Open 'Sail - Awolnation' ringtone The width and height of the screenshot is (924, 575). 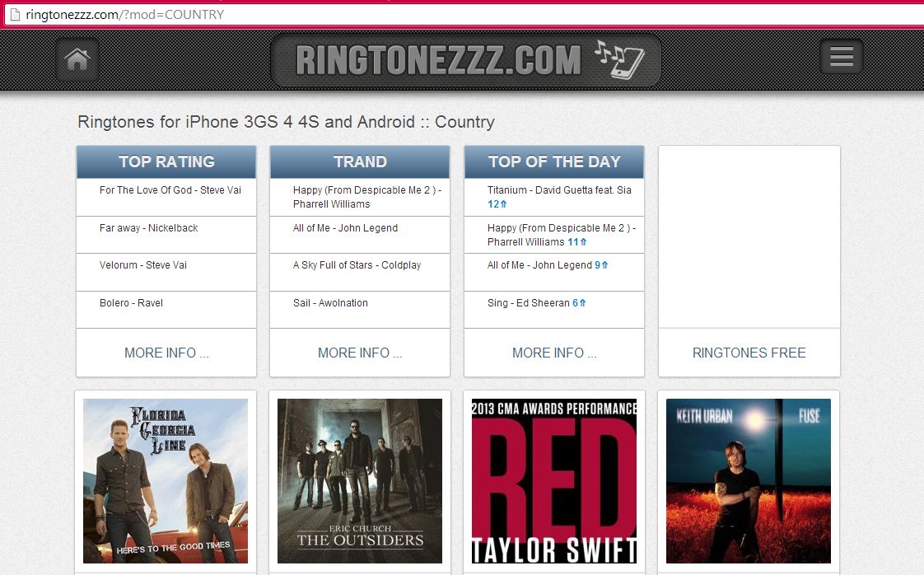330,302
